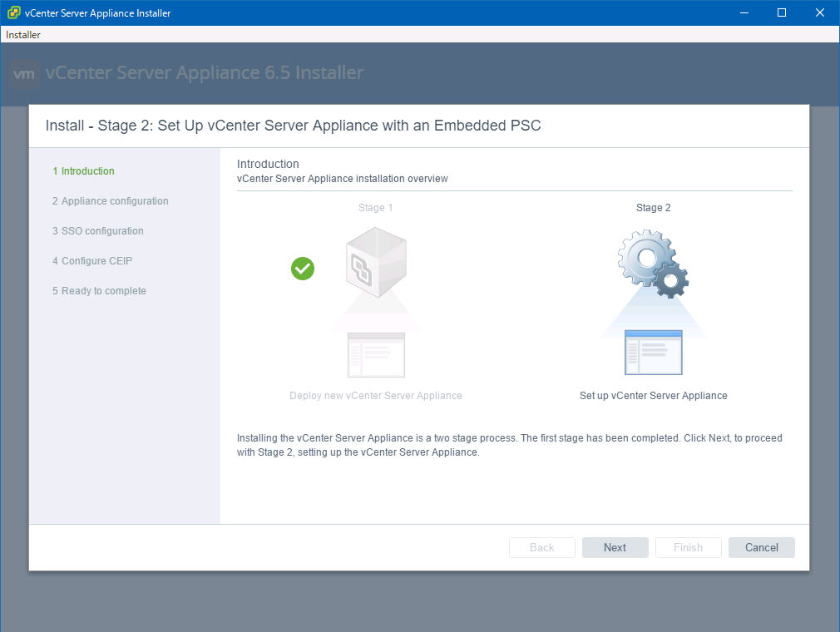Click the Stage 1 label

(376, 208)
